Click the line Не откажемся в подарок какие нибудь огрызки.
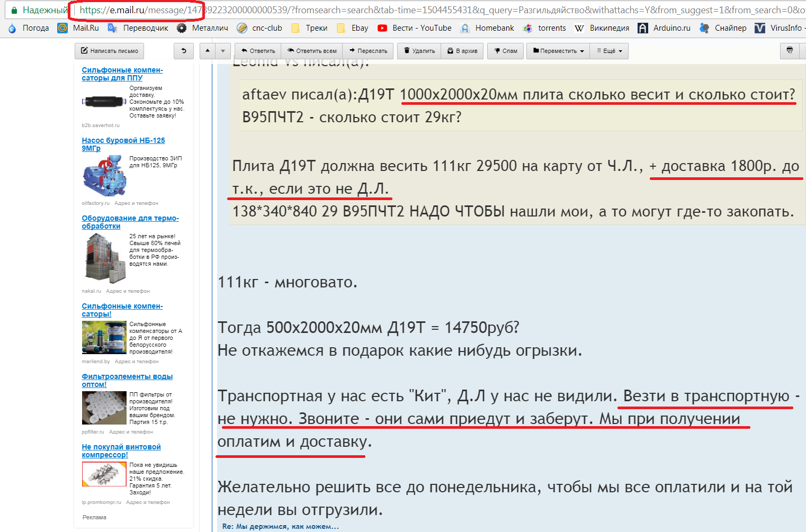Viewport: 806px width, 532px height. pyautogui.click(x=400, y=350)
